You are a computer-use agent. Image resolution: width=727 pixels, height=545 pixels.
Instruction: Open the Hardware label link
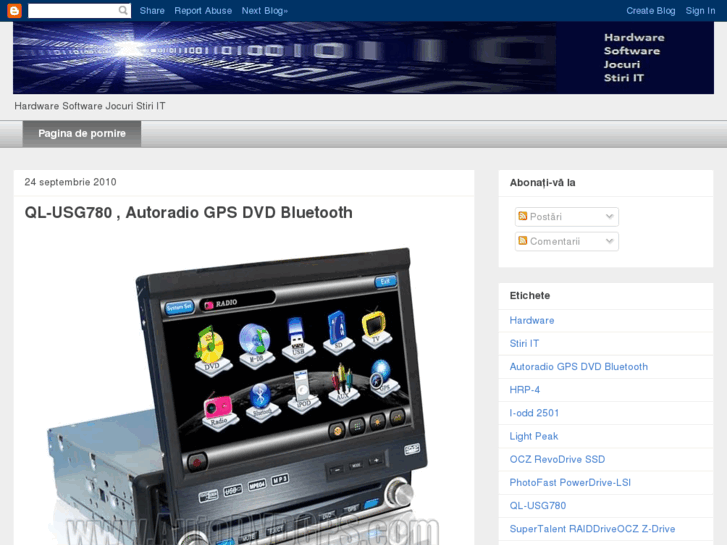(532, 321)
